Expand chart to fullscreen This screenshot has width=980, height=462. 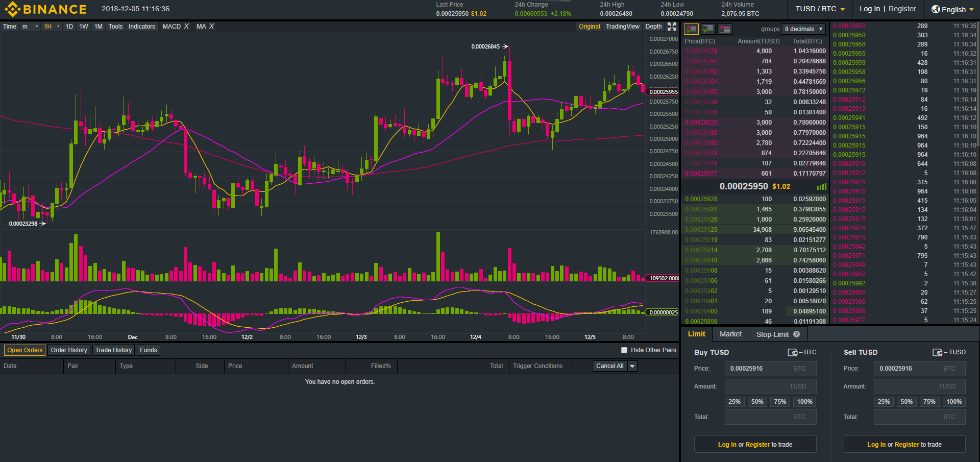pyautogui.click(x=672, y=27)
